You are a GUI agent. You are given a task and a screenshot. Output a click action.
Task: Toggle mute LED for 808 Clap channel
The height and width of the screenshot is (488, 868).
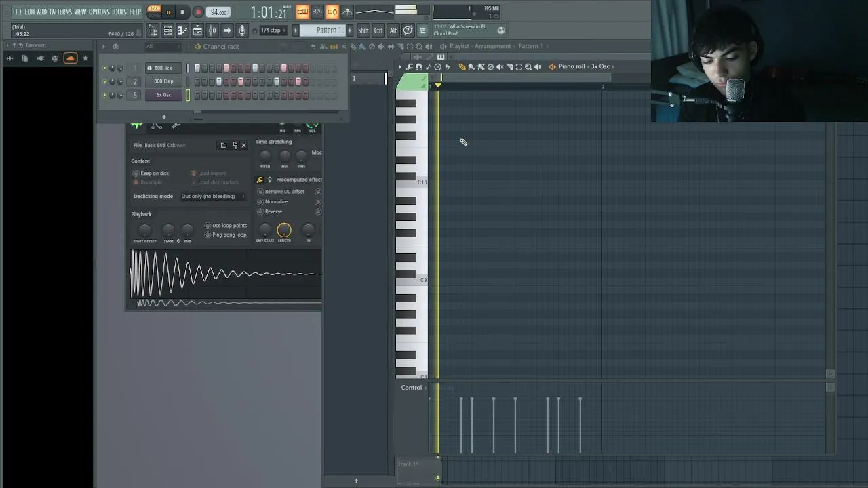[x=104, y=81]
